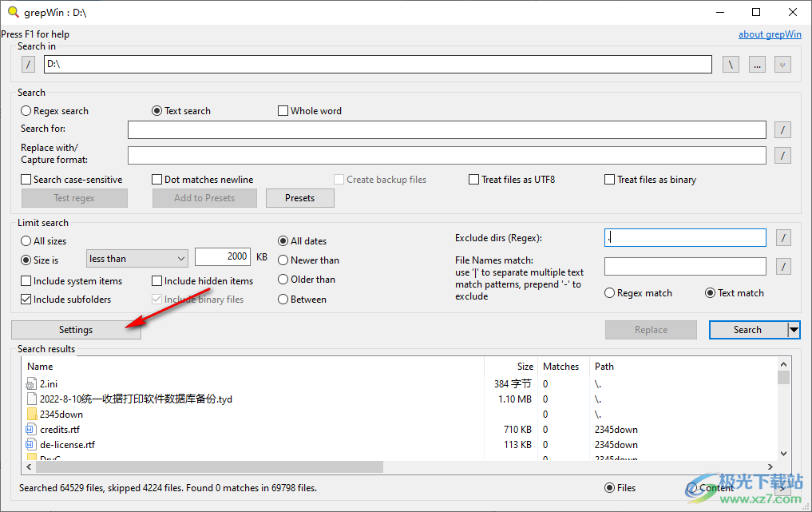Focus the Search in path field

coord(378,64)
